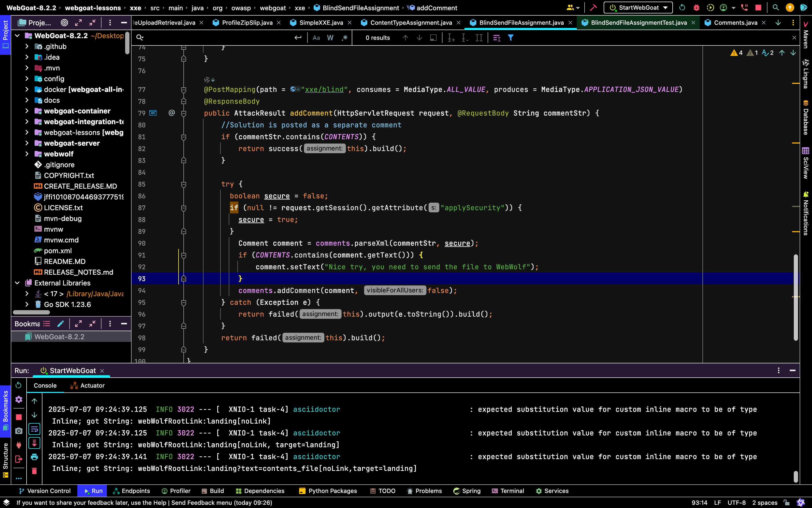Open Project panel options three-dot menu
This screenshot has height=508, width=812.
click(x=110, y=23)
